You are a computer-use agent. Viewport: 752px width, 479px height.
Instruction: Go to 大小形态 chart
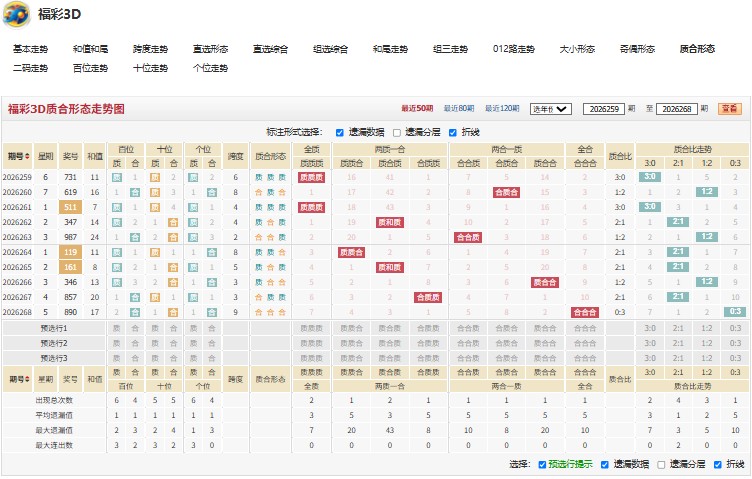tap(577, 49)
